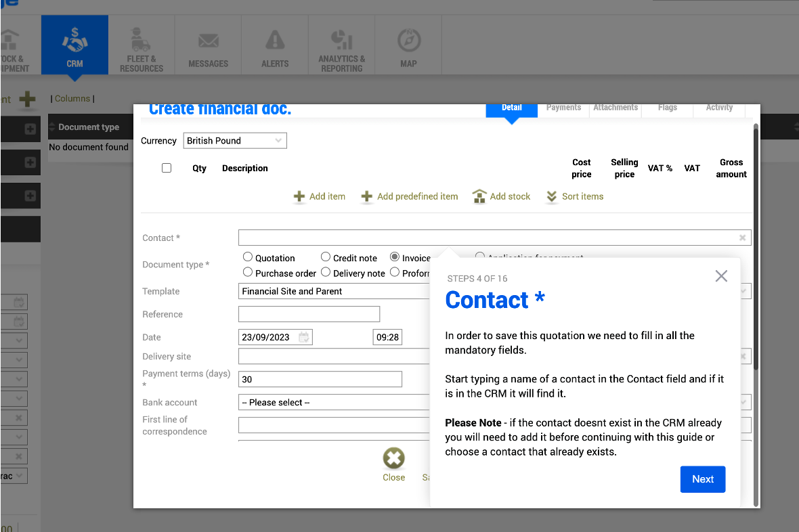Click the Document type column header
Viewport: 799px width, 532px height.
tap(89, 127)
